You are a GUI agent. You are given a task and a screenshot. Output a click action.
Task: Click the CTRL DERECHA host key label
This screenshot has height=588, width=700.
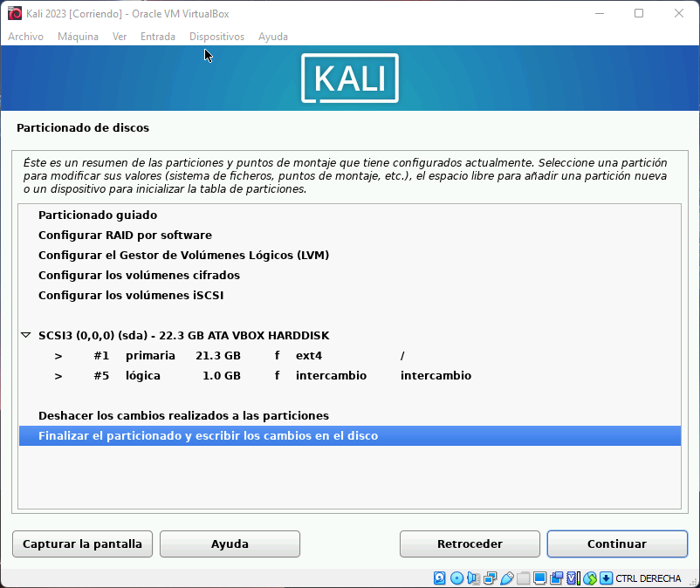649,578
